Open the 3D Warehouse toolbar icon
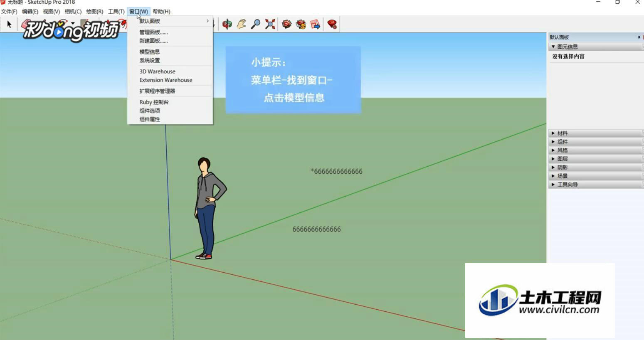This screenshot has width=644, height=340. 286,24
